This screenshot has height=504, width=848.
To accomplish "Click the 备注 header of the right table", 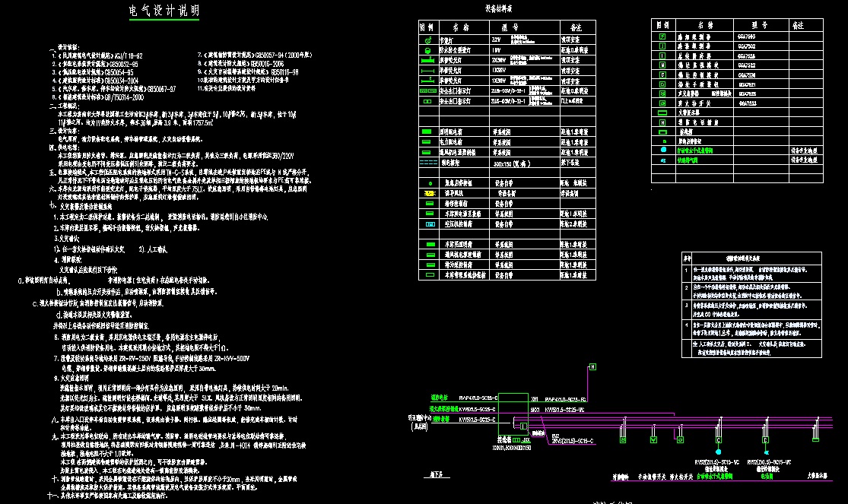I will click(x=798, y=26).
